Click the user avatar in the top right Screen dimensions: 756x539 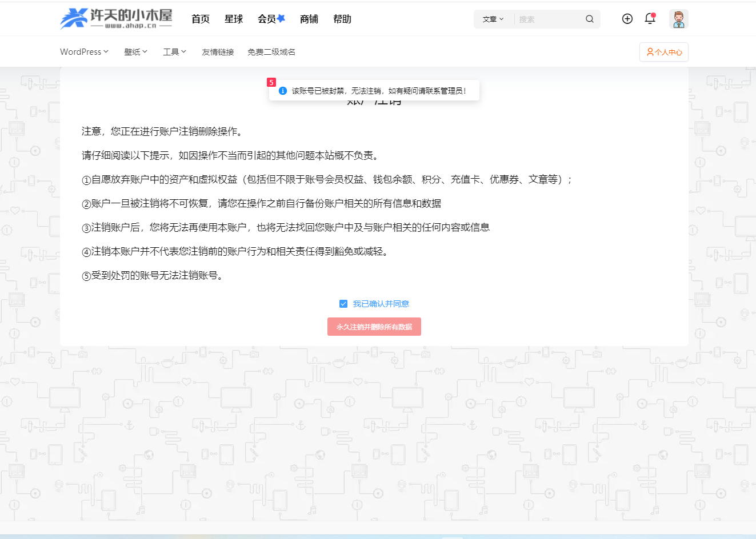678,19
